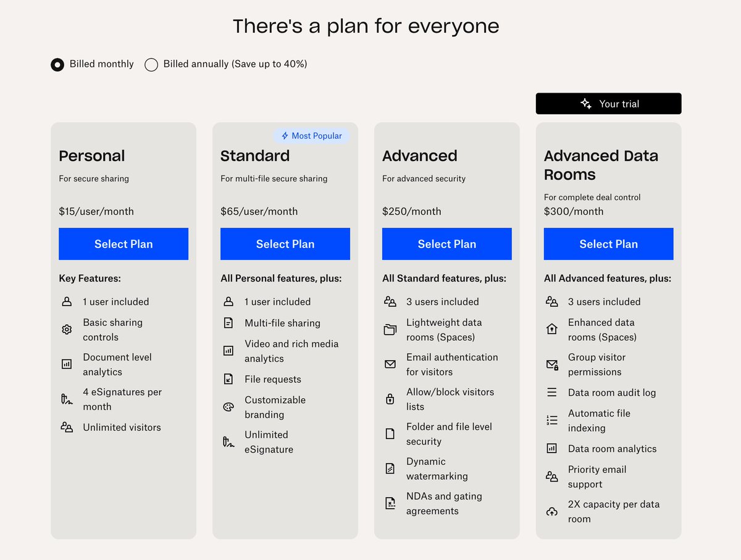The width and height of the screenshot is (741, 560).
Task: Click the folders icon beside Lightweight data rooms
Action: coord(390,330)
